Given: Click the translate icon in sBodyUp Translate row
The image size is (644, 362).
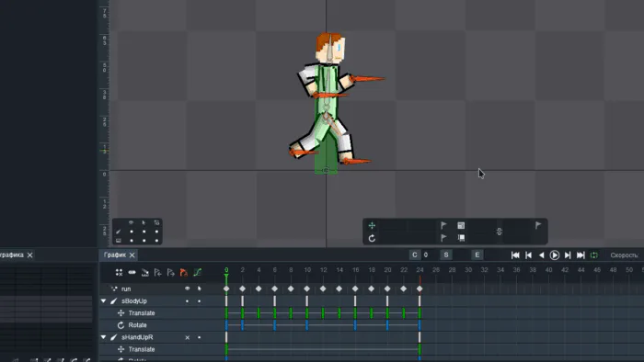Looking at the screenshot, I should click(121, 312).
